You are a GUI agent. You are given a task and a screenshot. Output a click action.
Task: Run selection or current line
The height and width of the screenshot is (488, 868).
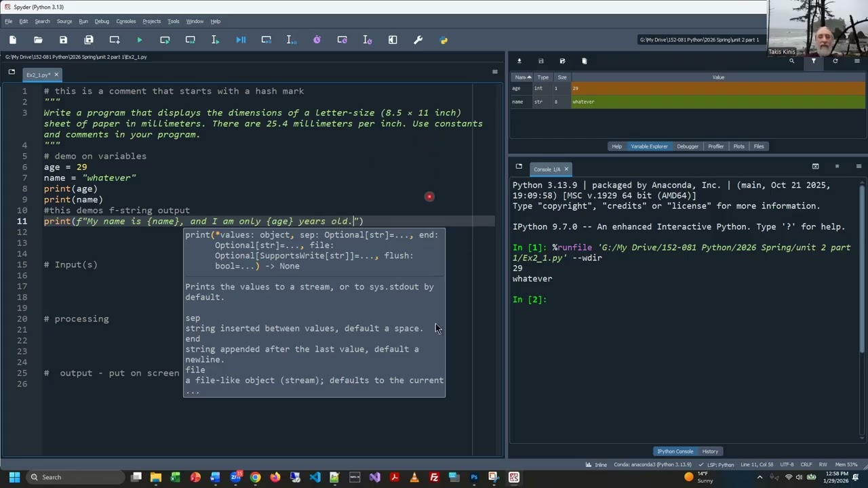pos(216,40)
